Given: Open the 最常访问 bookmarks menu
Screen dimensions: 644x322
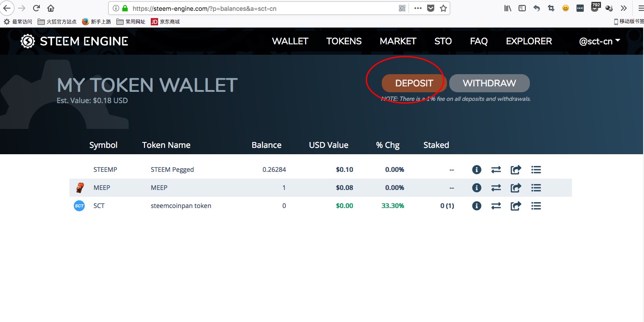Looking at the screenshot, I should tap(18, 21).
